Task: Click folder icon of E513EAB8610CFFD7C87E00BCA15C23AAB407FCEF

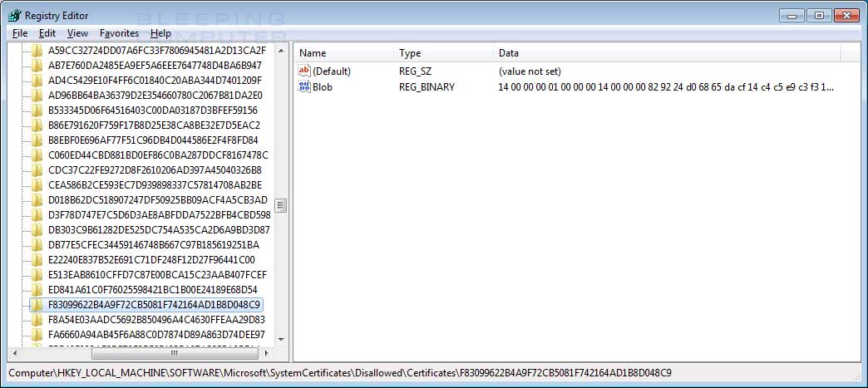Action: tap(37, 274)
